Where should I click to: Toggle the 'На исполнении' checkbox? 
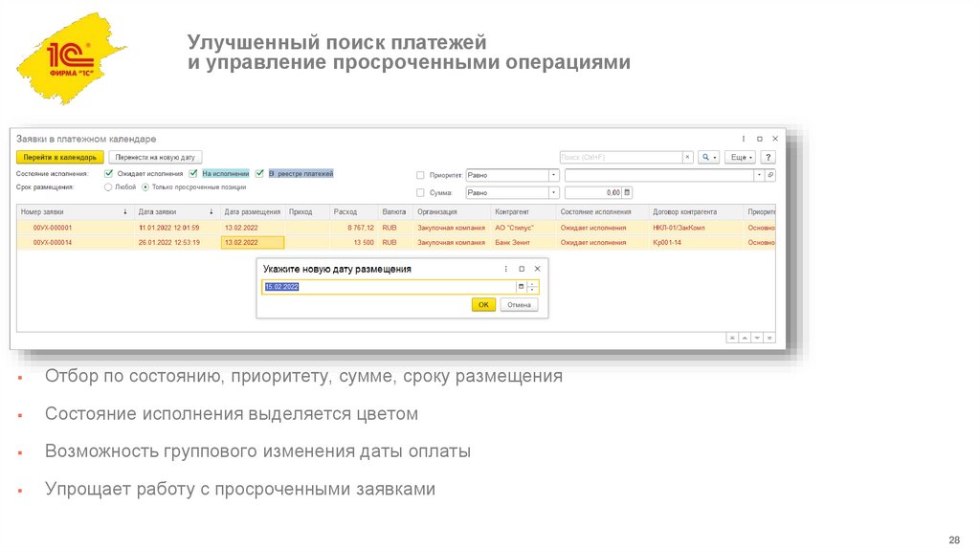click(193, 174)
